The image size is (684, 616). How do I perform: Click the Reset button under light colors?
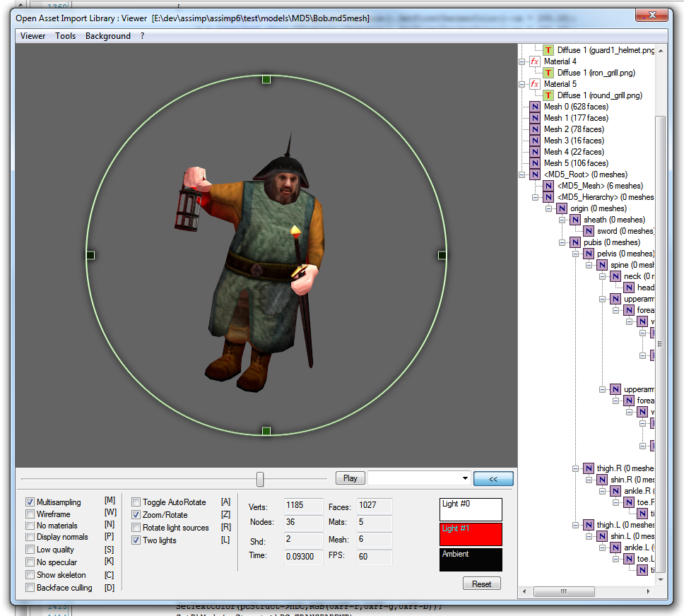click(x=482, y=584)
